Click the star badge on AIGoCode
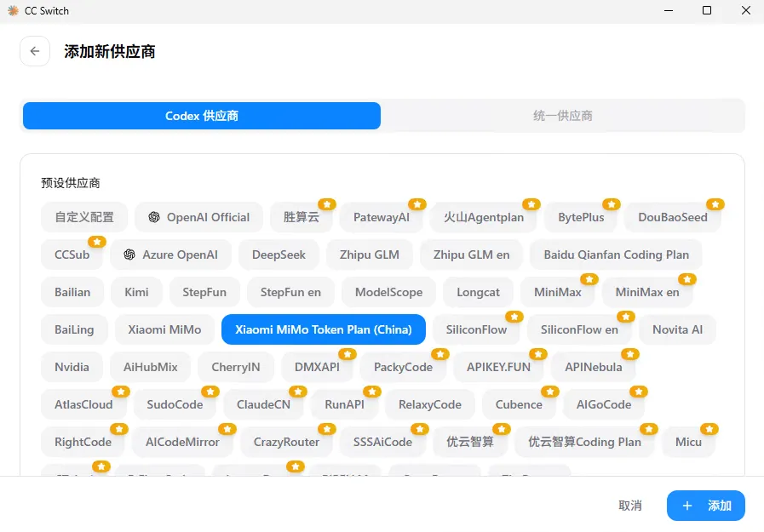Screen dimensions: 764x532 pos(638,392)
